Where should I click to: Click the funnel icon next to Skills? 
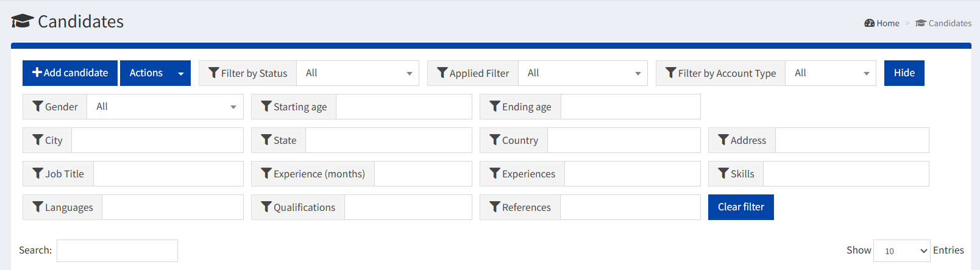click(723, 173)
